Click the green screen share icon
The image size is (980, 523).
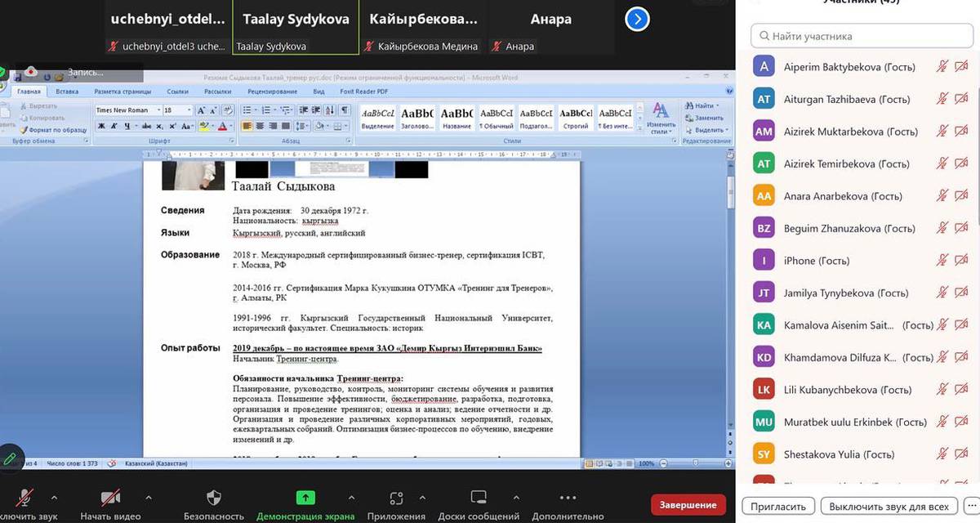305,498
